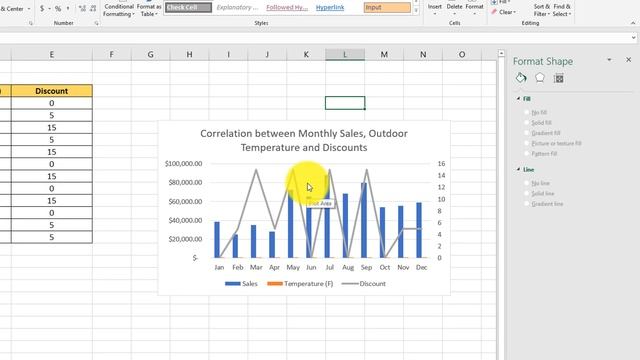Select column H header
The image size is (640, 360).
189,54
